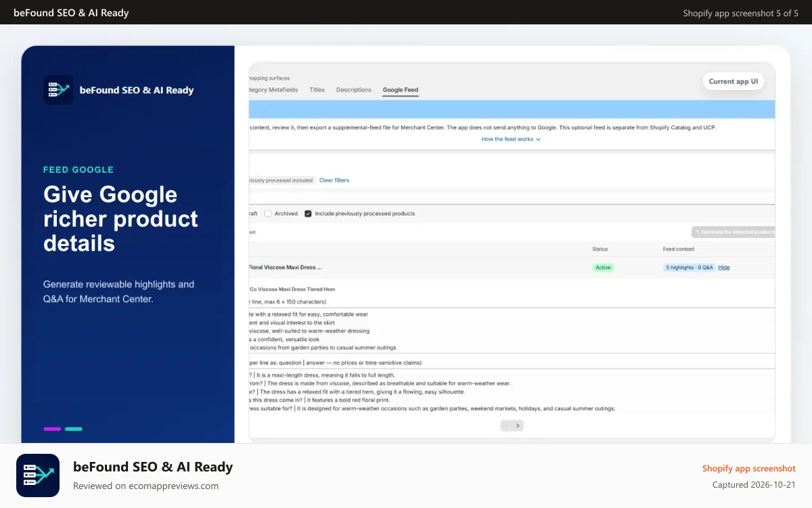Viewport: 812px width, 508px height.
Task: Click into the Q&A text area
Action: (x=512, y=391)
